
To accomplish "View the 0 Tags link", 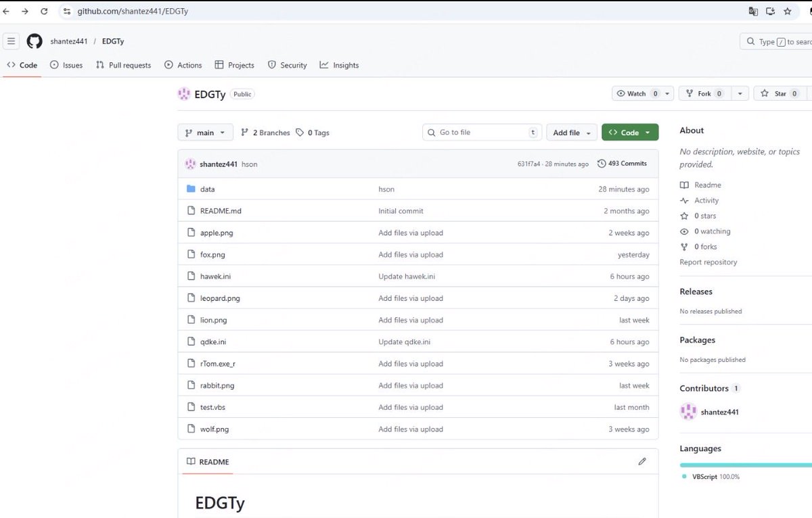I will (313, 133).
